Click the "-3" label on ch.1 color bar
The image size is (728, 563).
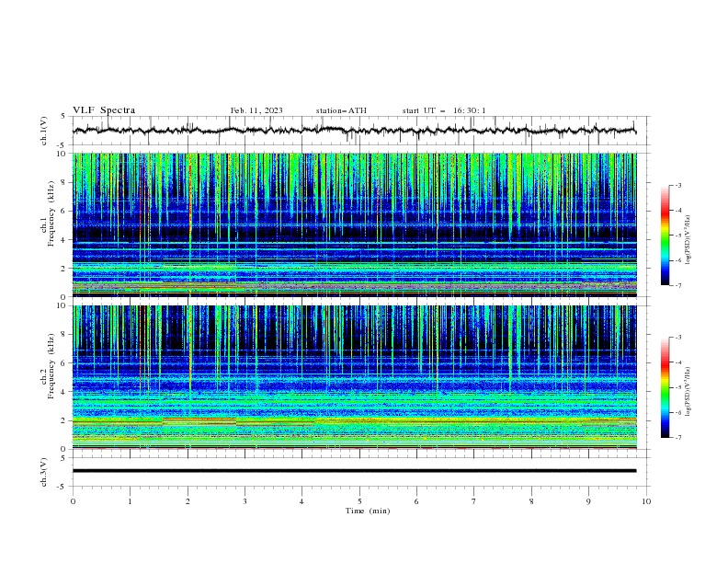pos(678,185)
